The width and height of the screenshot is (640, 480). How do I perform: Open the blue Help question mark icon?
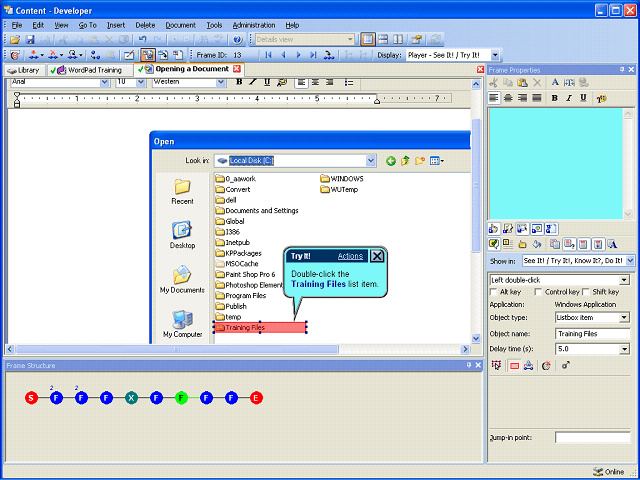238,40
